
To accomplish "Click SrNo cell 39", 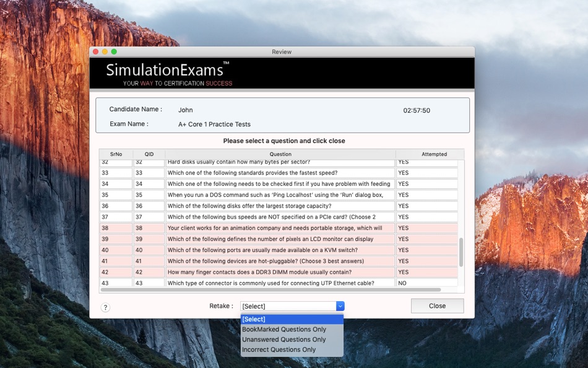I will tap(116, 239).
